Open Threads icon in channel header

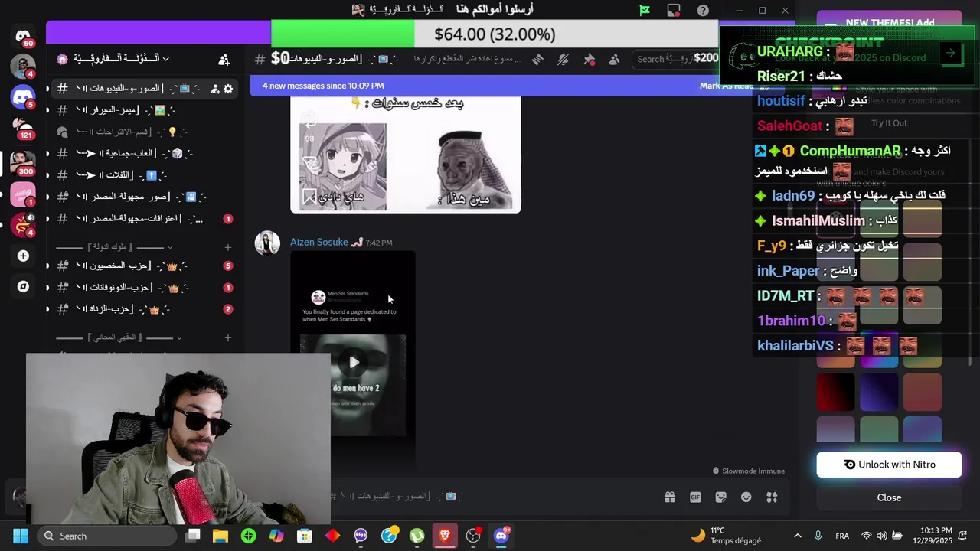(x=537, y=59)
